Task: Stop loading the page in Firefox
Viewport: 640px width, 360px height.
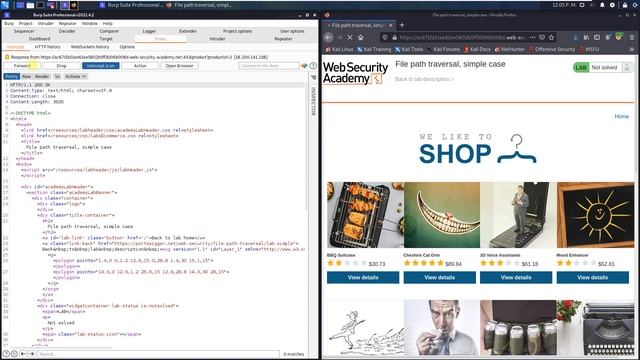Action: click(350, 37)
